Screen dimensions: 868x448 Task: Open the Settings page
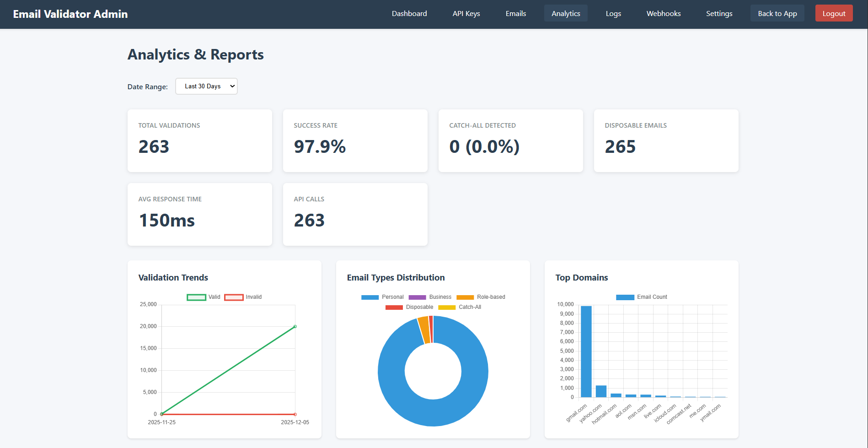click(719, 14)
